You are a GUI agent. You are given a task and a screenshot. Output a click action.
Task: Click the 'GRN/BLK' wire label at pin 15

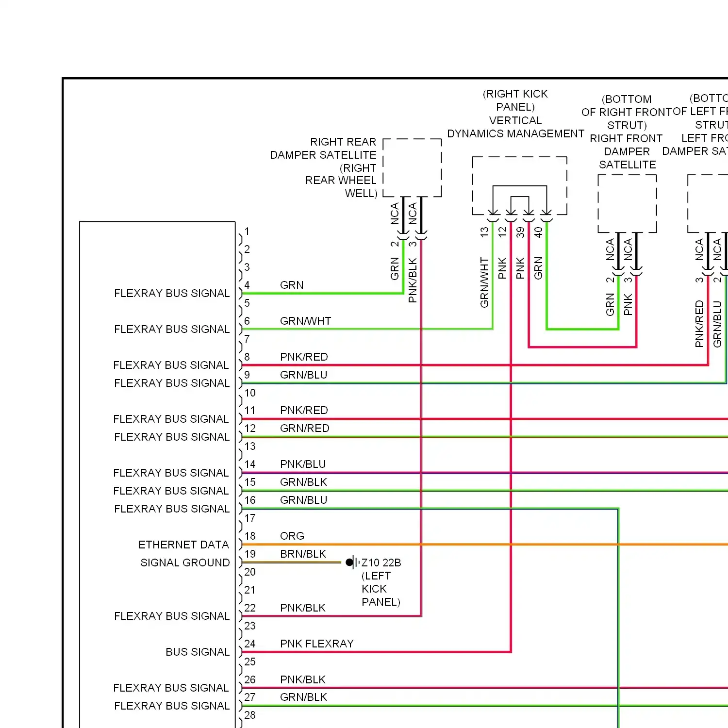(303, 482)
